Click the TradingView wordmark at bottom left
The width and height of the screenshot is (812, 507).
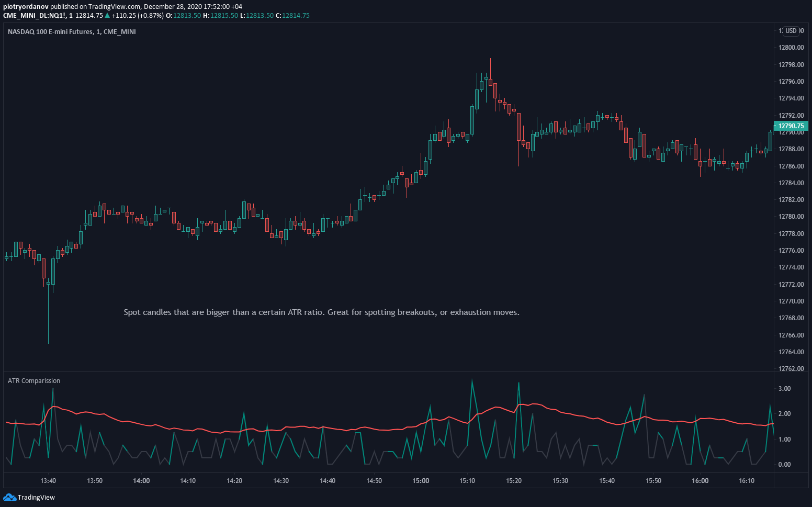[x=36, y=498]
